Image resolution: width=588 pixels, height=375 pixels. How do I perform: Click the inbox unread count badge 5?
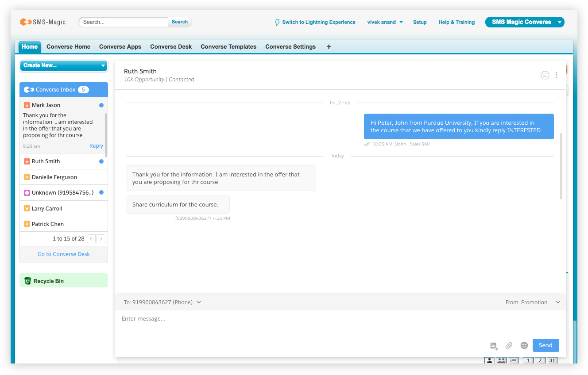tap(83, 90)
